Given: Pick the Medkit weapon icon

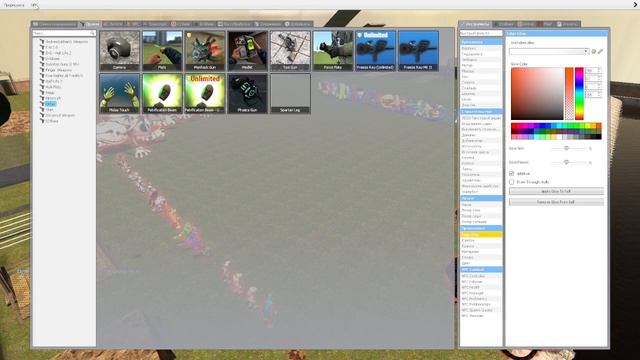Looking at the screenshot, I should coord(247,51).
